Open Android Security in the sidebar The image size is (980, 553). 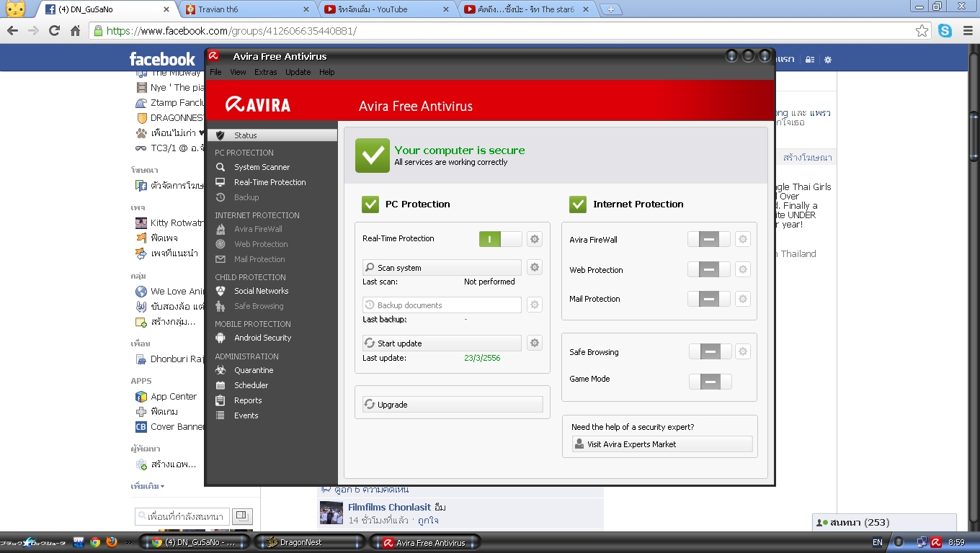[262, 338]
